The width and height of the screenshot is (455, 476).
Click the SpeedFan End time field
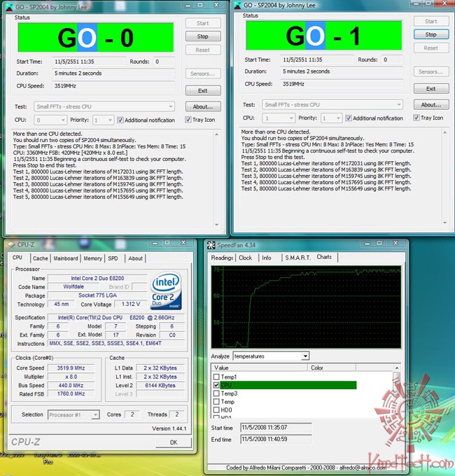pos(276,439)
